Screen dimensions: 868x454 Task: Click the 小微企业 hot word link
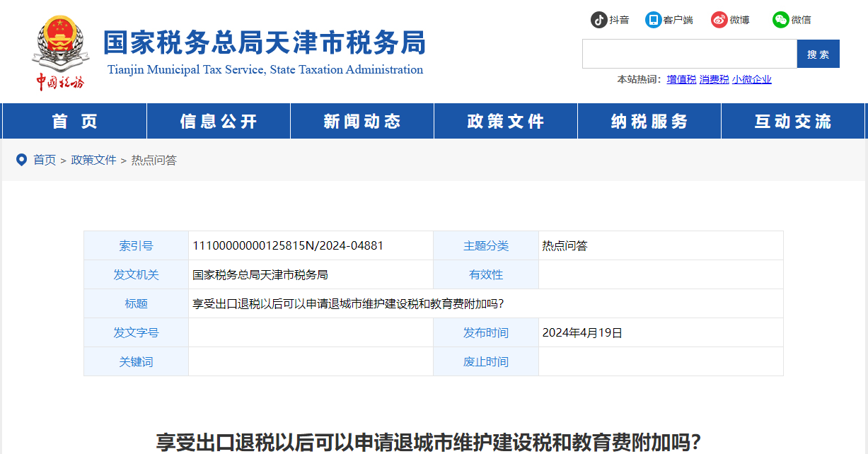(x=752, y=78)
